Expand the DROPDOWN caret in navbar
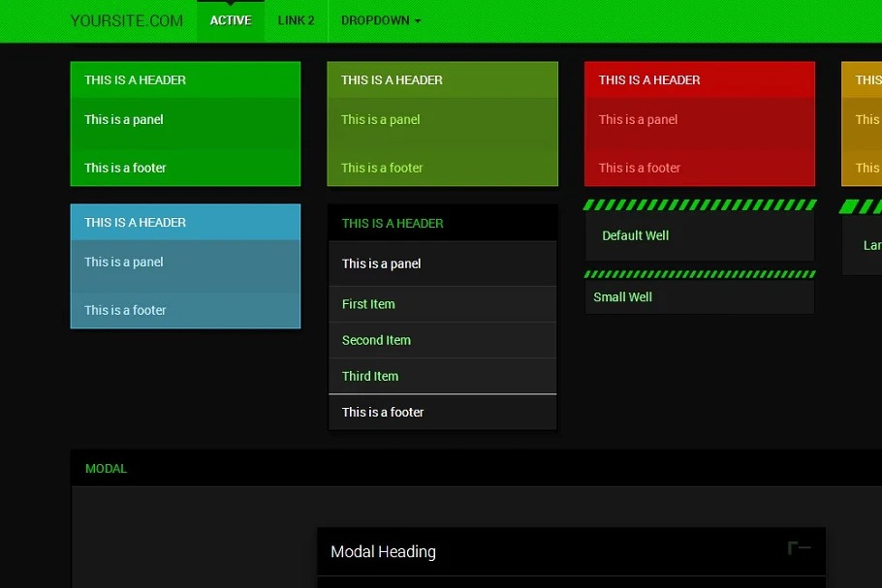Image resolution: width=882 pixels, height=588 pixels. coord(418,21)
